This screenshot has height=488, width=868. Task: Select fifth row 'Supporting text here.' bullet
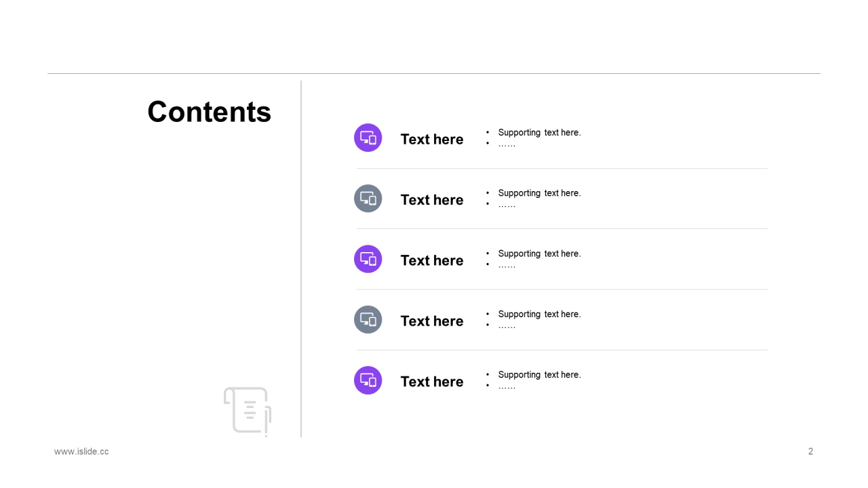[x=539, y=375]
